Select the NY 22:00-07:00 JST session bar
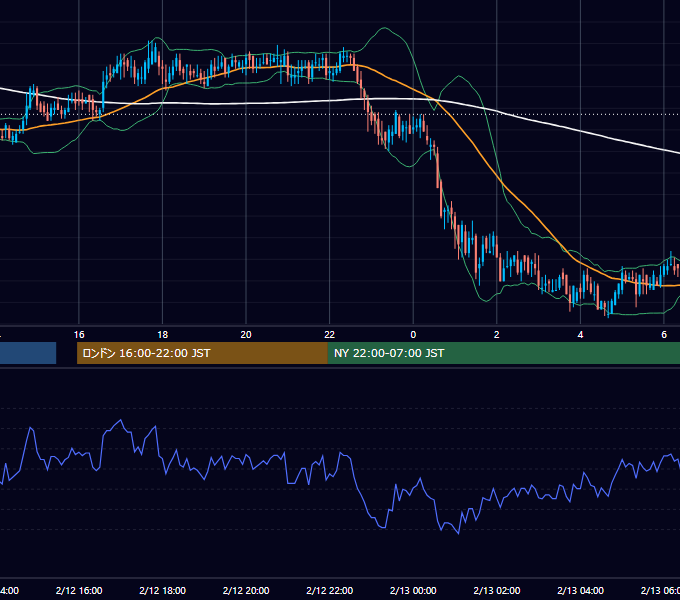680x600 pixels. pyautogui.click(x=503, y=353)
